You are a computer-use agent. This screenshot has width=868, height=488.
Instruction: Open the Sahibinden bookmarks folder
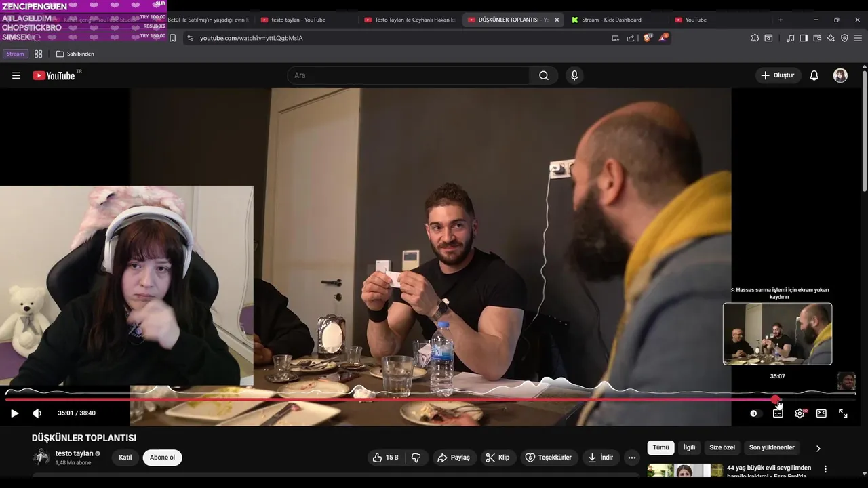pyautogui.click(x=75, y=54)
